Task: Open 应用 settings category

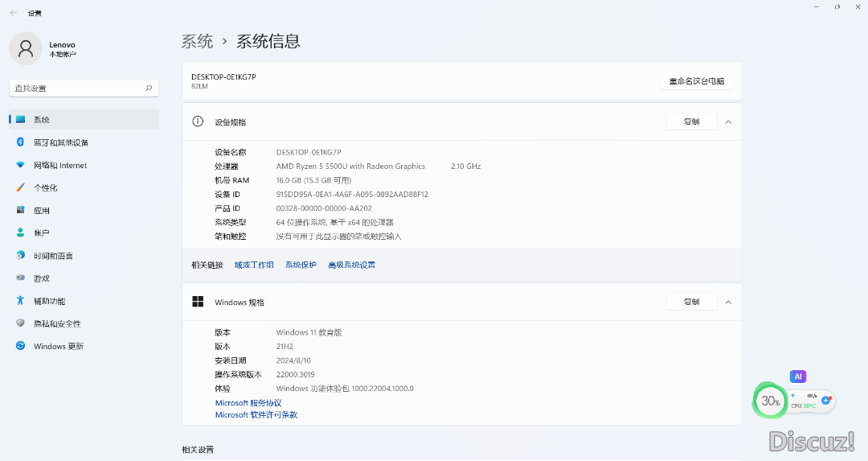Action: (x=84, y=211)
